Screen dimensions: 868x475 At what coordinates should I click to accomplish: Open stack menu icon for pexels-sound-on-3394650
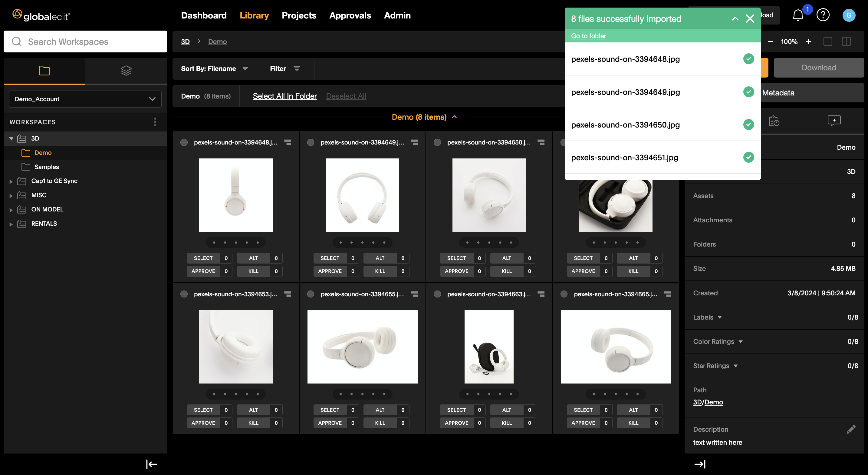click(541, 142)
